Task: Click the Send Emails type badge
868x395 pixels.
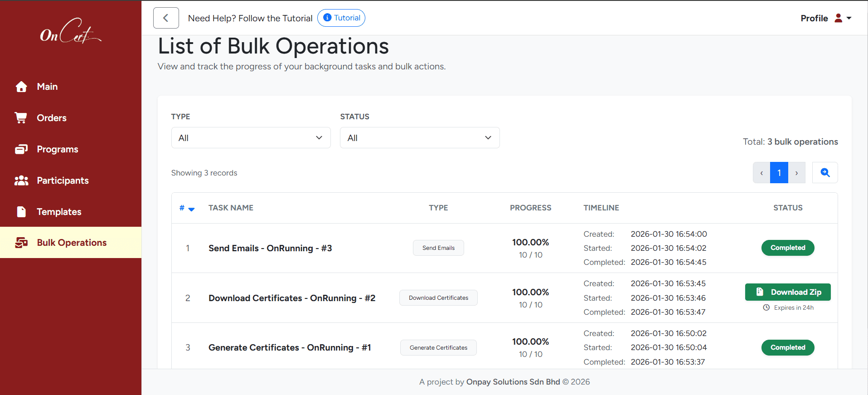Action: (x=438, y=248)
